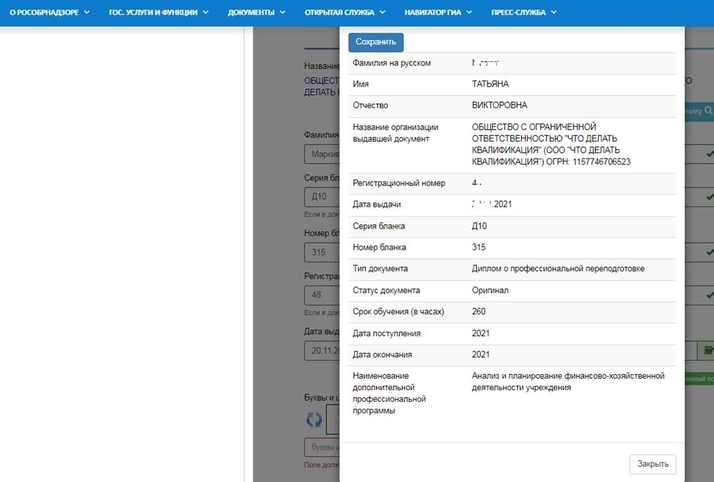
Task: Open the calendar icon beside the date field
Action: (708, 350)
